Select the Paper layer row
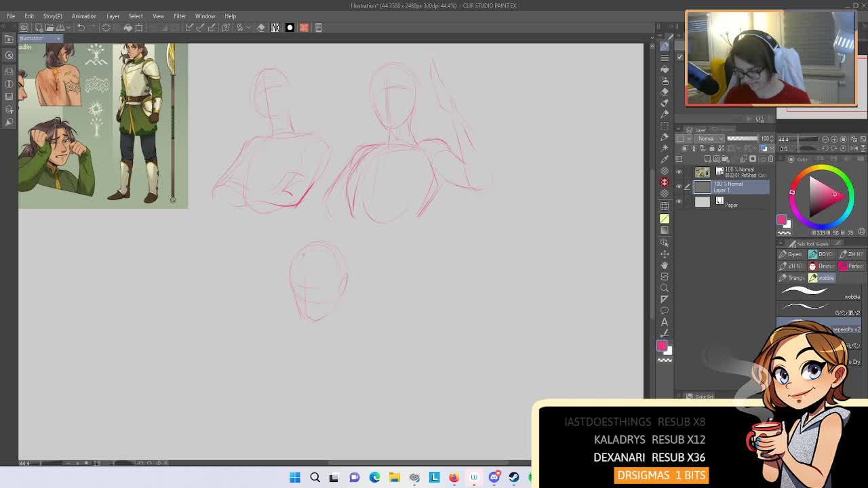Screen dimensions: 868x488 coord(731,202)
